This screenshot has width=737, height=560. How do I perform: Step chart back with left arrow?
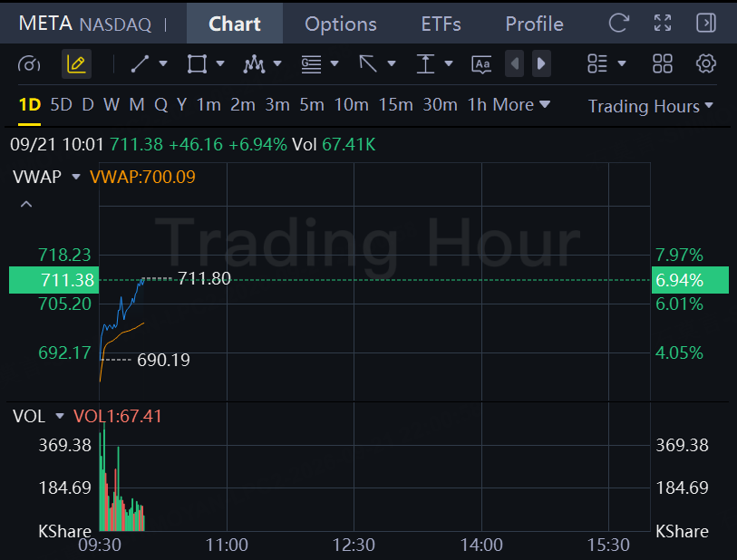514,63
